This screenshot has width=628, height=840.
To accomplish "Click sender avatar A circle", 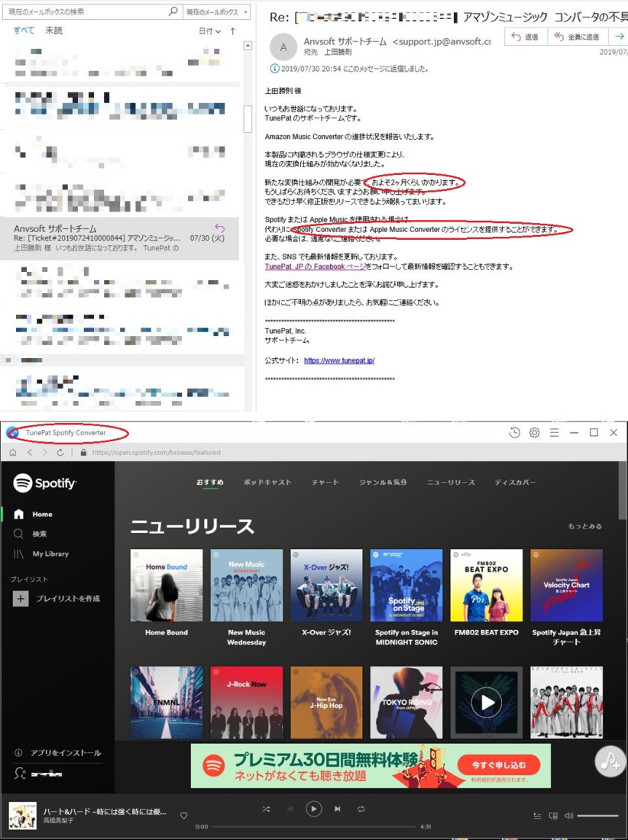I will tap(283, 47).
